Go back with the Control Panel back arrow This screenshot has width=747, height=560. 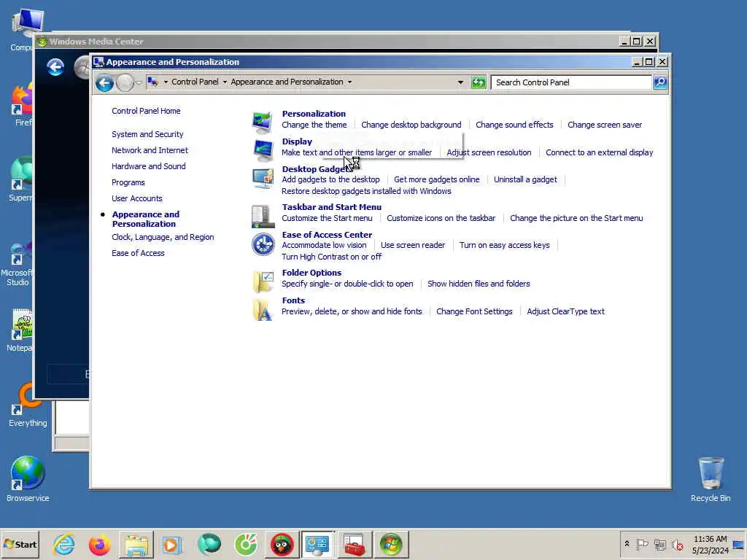[x=104, y=83]
